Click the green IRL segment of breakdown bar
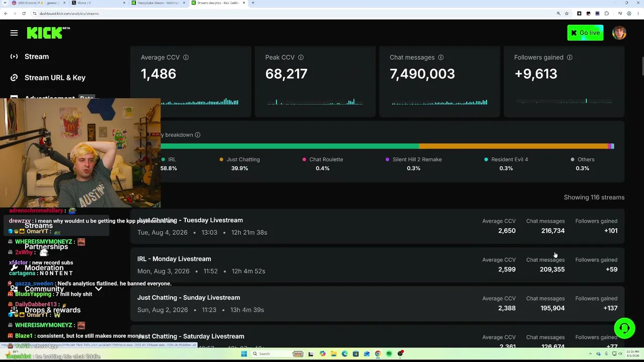 pos(290,146)
